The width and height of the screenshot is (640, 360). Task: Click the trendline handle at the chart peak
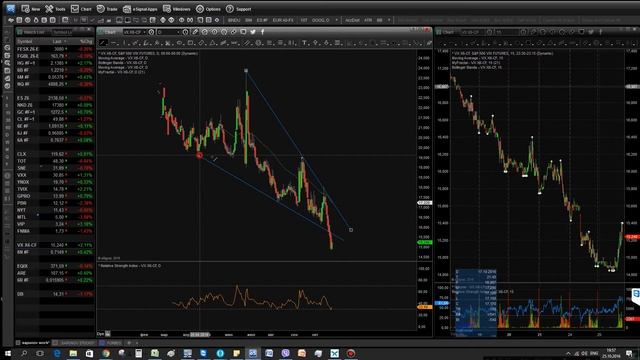coord(246,71)
